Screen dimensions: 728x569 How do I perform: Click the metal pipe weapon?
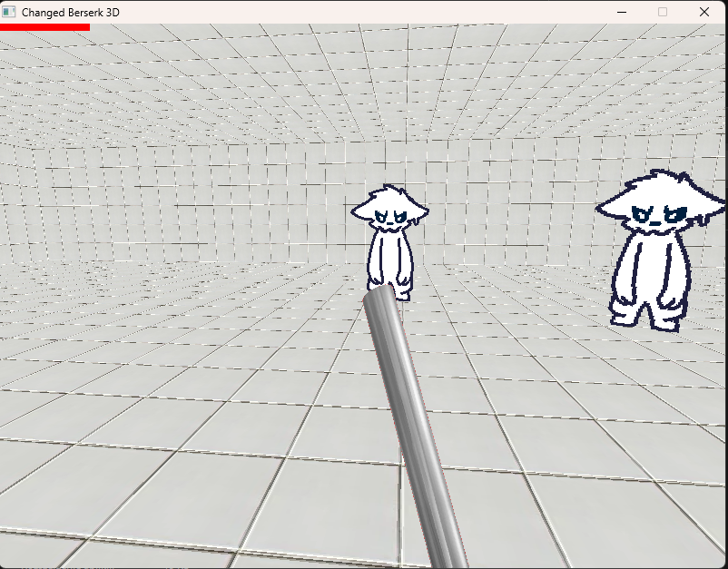click(415, 426)
